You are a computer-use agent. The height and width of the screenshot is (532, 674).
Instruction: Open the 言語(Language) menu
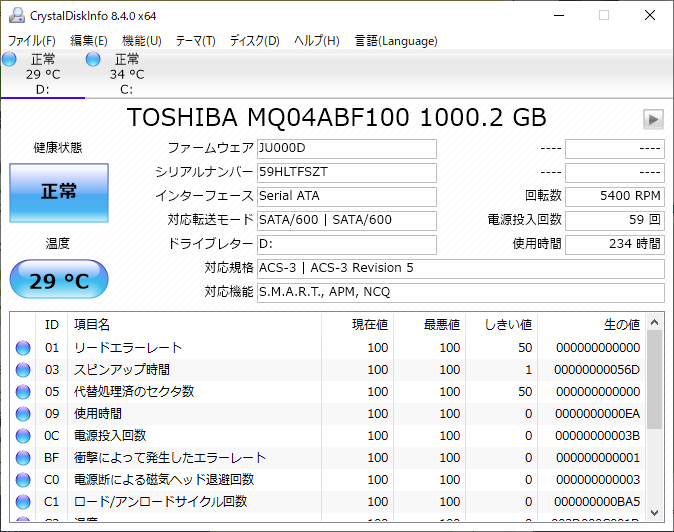tap(396, 41)
